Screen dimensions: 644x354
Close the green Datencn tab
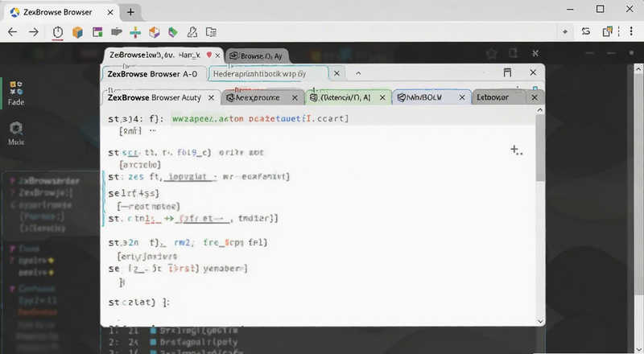(382, 97)
